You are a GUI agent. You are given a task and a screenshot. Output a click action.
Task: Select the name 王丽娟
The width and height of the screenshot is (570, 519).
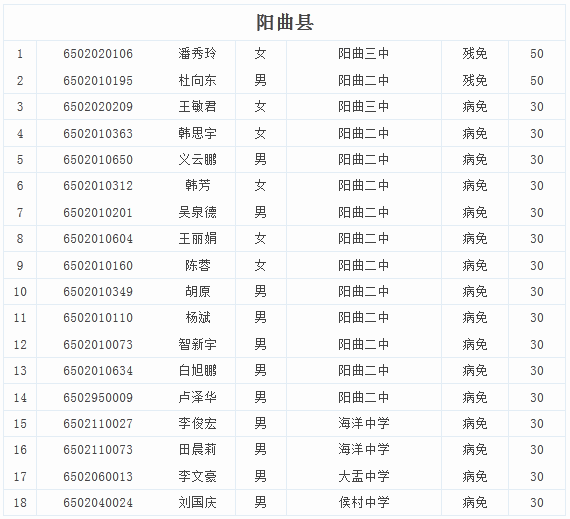pos(197,239)
